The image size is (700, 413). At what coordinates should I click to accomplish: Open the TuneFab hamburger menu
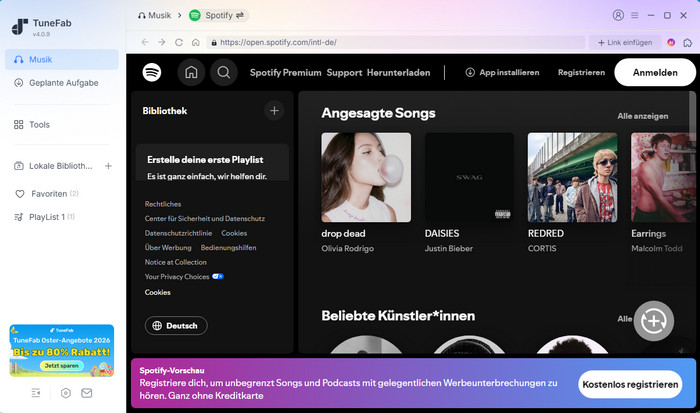click(x=634, y=15)
